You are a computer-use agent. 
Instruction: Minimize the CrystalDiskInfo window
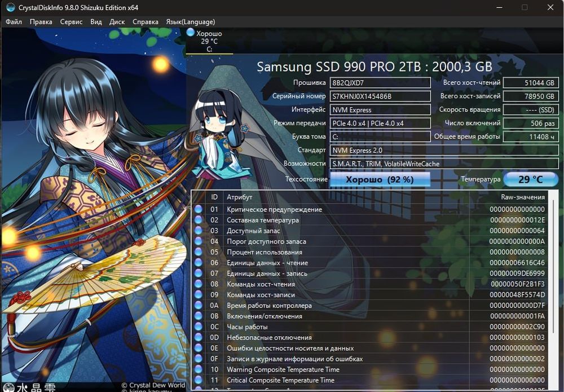coord(499,7)
